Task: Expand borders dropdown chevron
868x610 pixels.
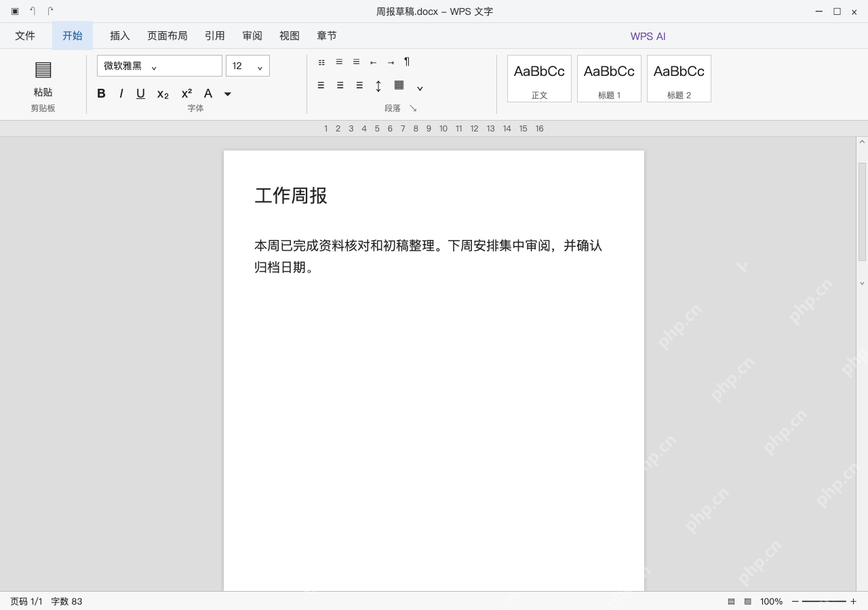Action: (x=420, y=88)
